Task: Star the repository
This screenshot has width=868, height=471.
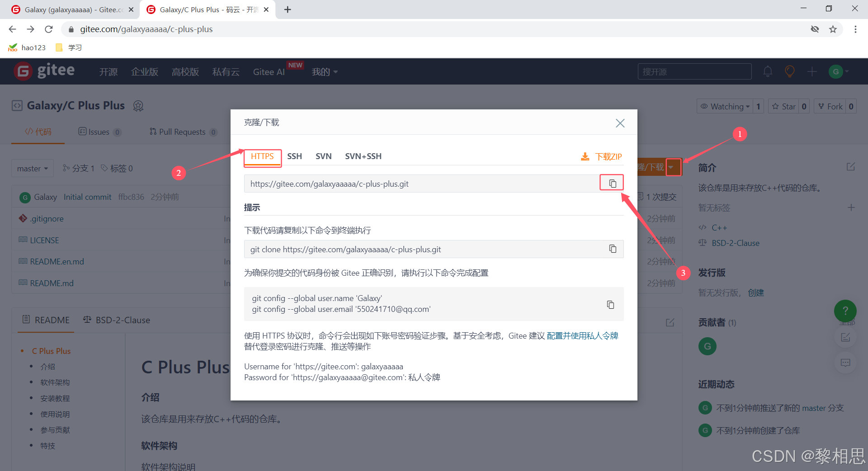Action: pos(783,106)
